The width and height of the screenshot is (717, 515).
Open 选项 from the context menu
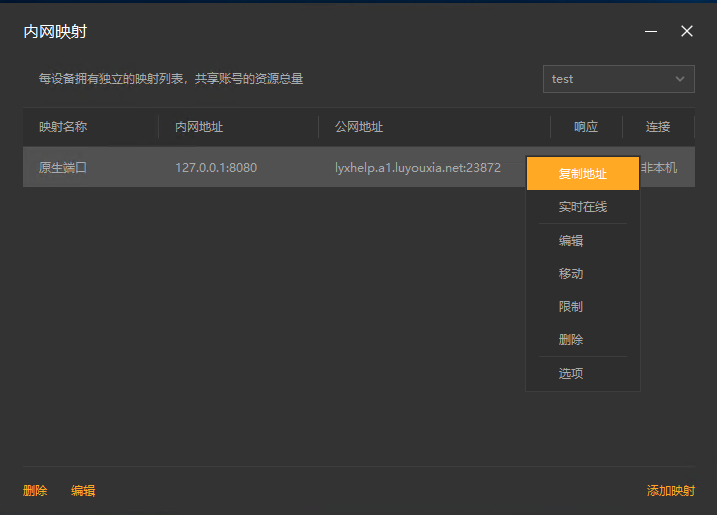pyautogui.click(x=583, y=373)
